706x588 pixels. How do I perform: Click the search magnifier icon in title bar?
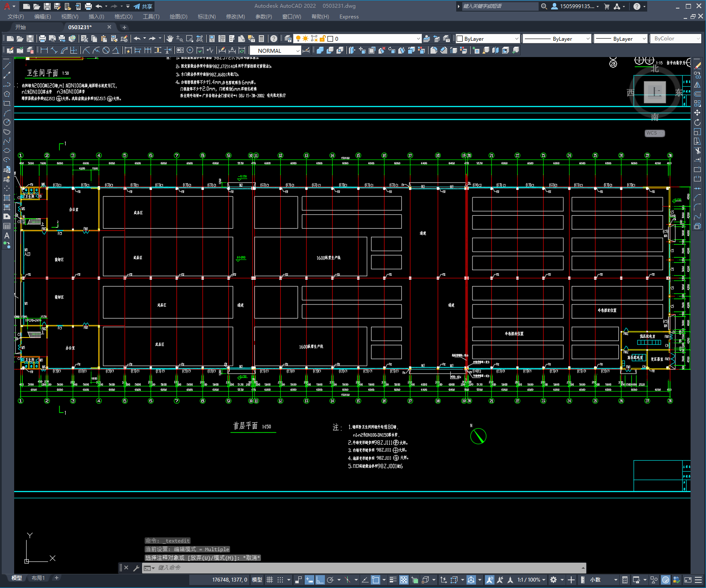click(544, 6)
